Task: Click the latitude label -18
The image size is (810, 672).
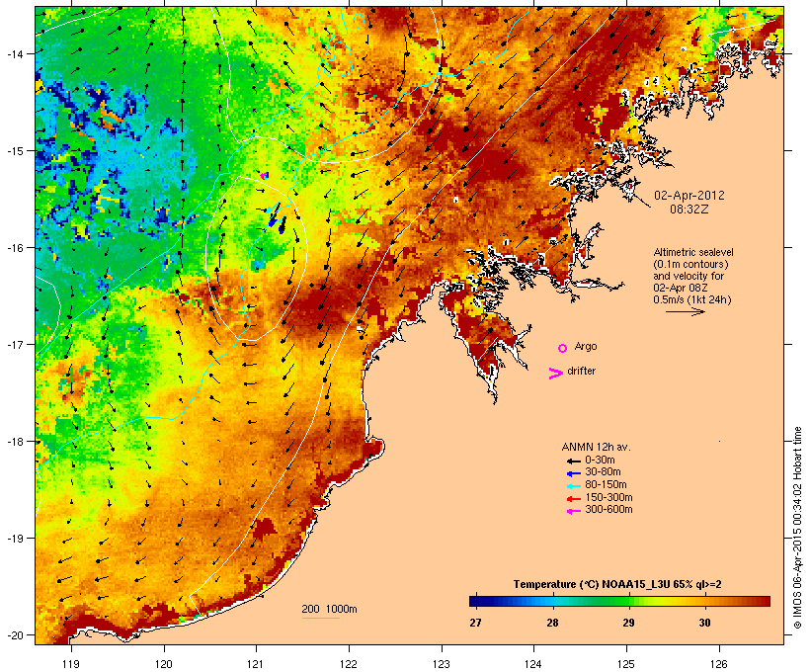Action: [14, 442]
